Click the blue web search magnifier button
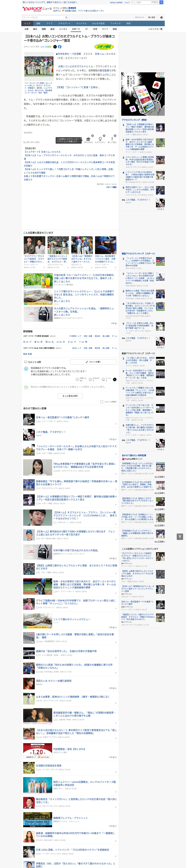This screenshot has height=868, width=186. (x=161, y=2)
